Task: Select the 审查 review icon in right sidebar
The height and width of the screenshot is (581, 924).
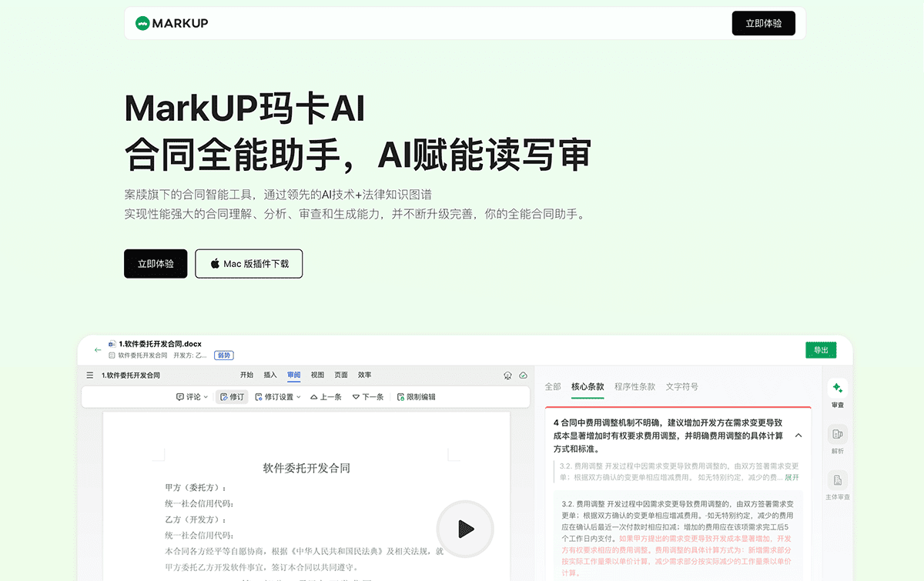Action: (x=837, y=389)
